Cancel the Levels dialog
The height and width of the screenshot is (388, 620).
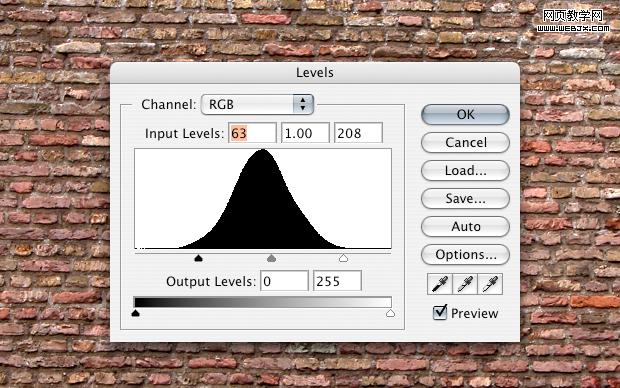pyautogui.click(x=465, y=142)
